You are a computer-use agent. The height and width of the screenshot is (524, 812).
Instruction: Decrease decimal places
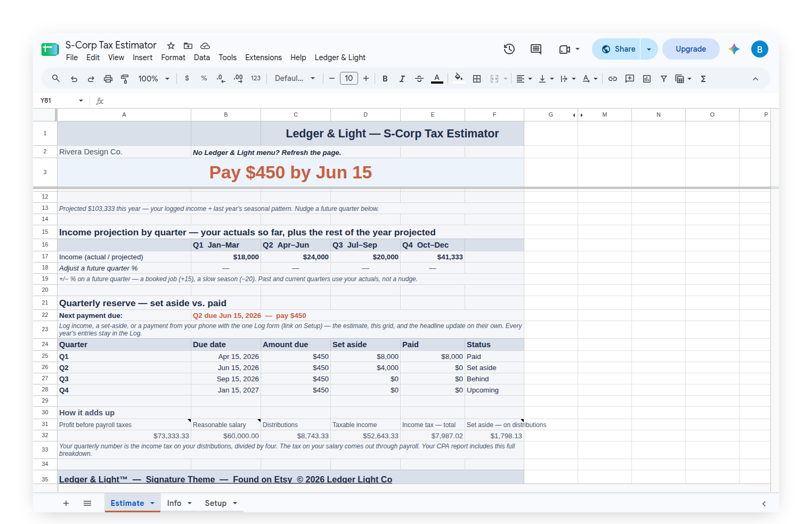point(221,78)
